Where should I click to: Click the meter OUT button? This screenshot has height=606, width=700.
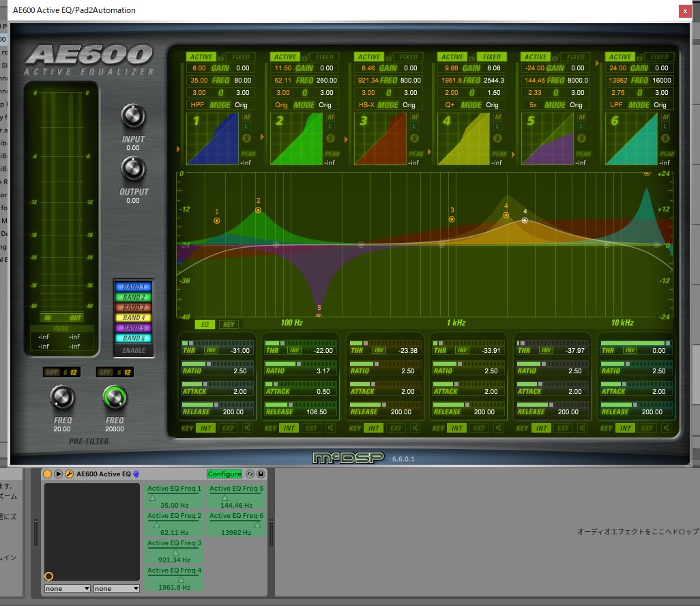click(76, 318)
